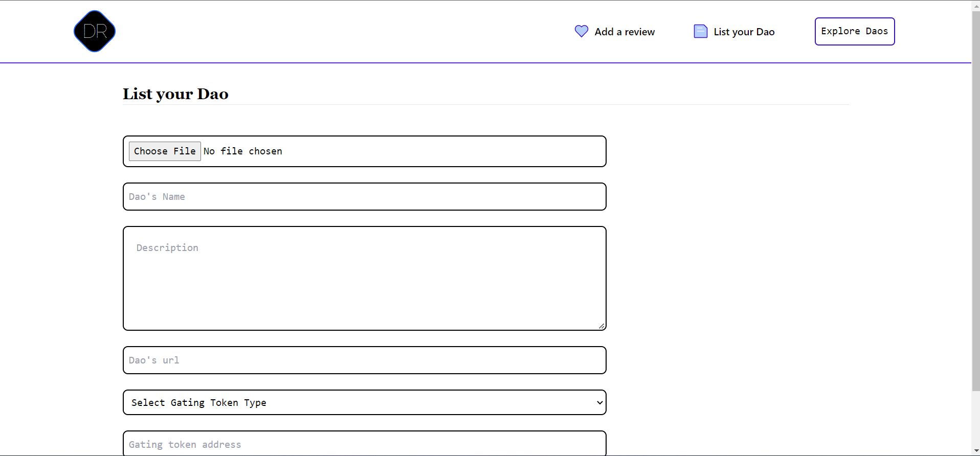Focus the Gating token address field
Image resolution: width=980 pixels, height=456 pixels.
[x=365, y=443]
